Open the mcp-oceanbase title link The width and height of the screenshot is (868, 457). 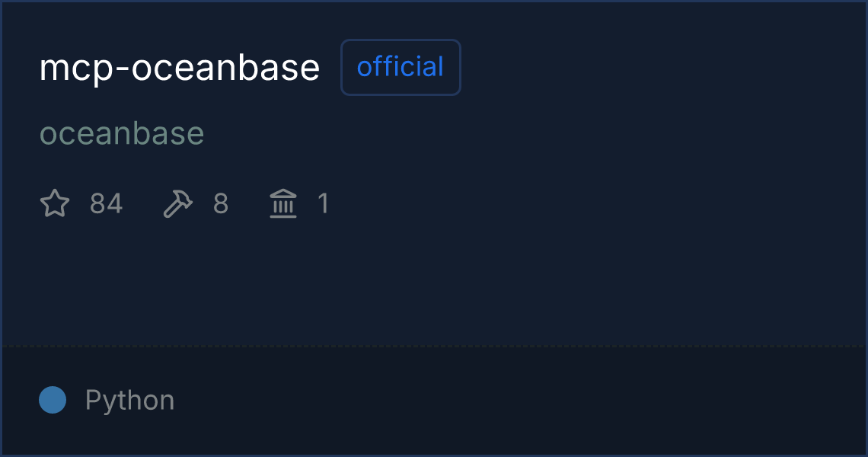click(x=180, y=68)
